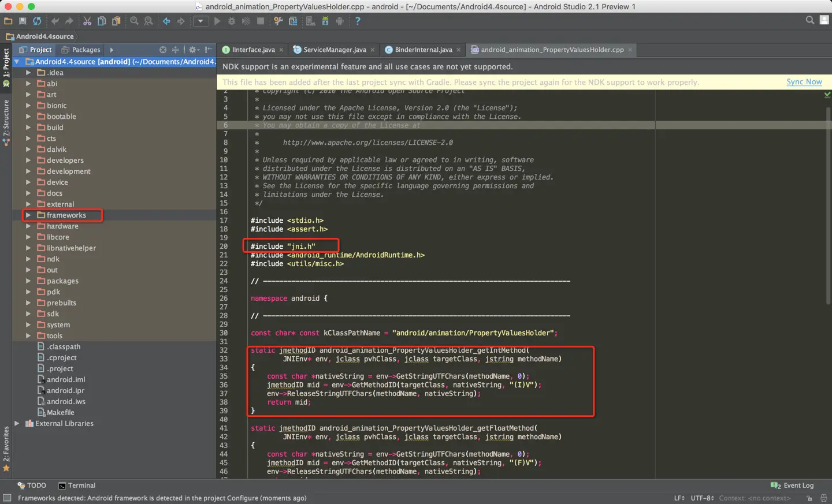Screen dimensions: 832x504
Task: Open SDK Manager android icon
Action: pyautogui.click(x=325, y=21)
